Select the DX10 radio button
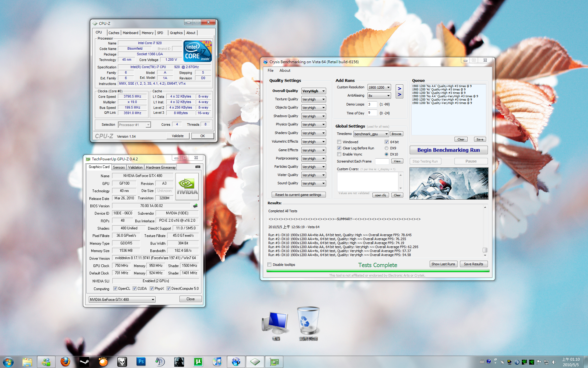The image size is (588, 368). coord(386,154)
